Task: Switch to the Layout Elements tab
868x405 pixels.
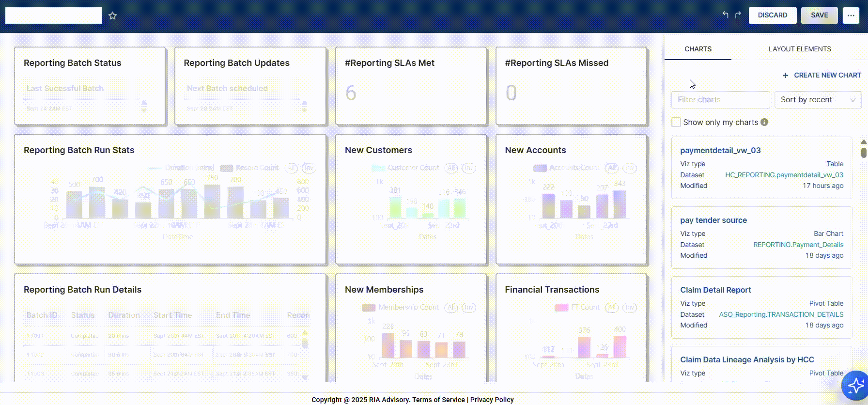Action: tap(799, 49)
